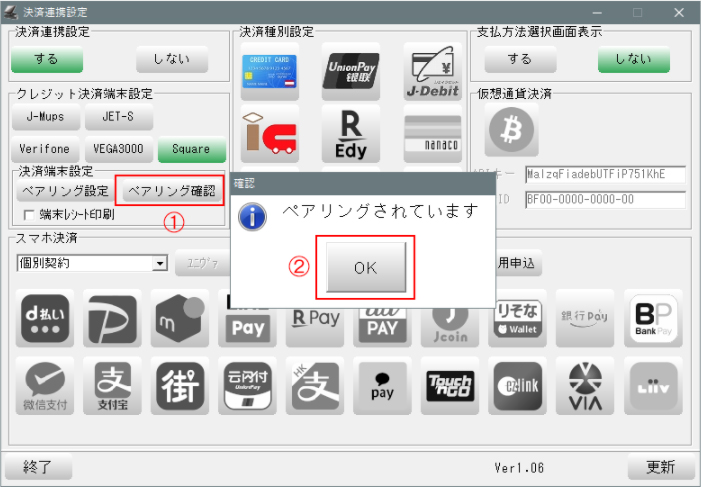Select the Touch 'n Go icon
Viewport: 701px width, 487px height.
451,386
